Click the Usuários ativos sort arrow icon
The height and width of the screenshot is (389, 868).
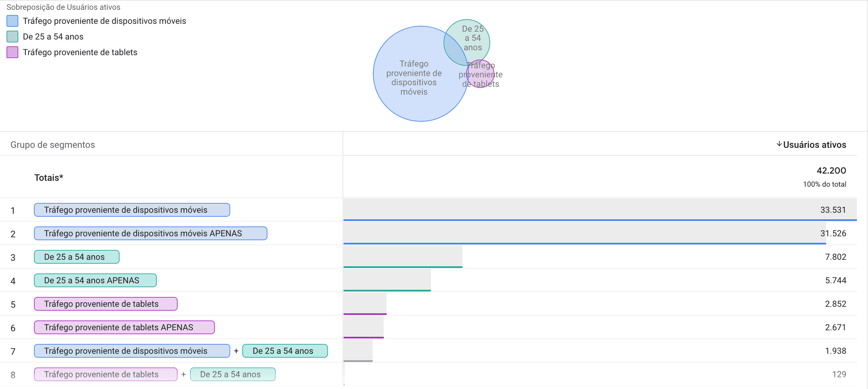[779, 144]
